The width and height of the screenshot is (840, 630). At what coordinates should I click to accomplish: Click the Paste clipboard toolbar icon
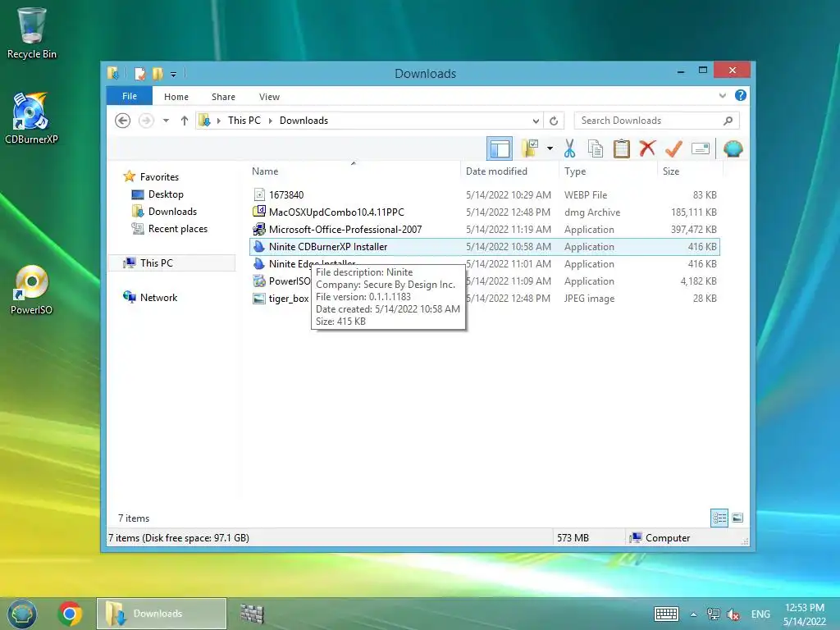point(622,149)
